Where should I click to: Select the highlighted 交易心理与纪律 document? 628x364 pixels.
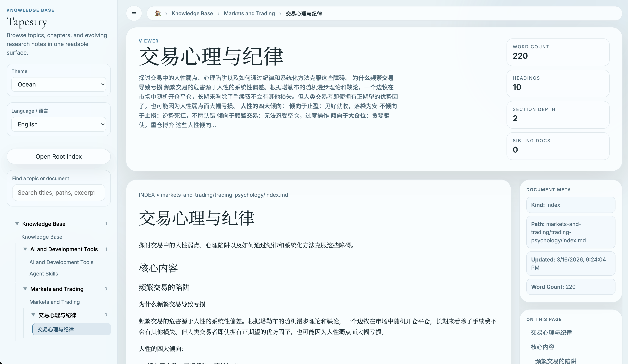point(56,329)
